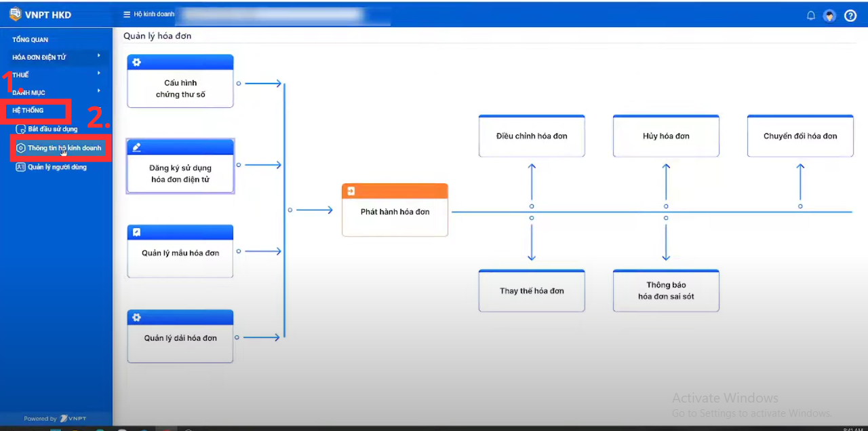Viewport: 868px width, 431px height.
Task: Click the Điều chỉnh hóa đơn box
Action: point(532,136)
